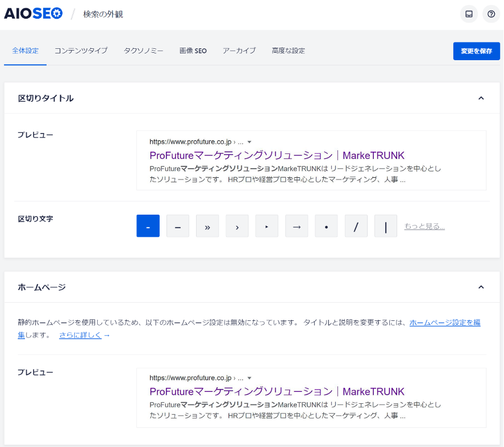Pick the bullet dot separator
The image size is (504, 447).
[x=326, y=226]
